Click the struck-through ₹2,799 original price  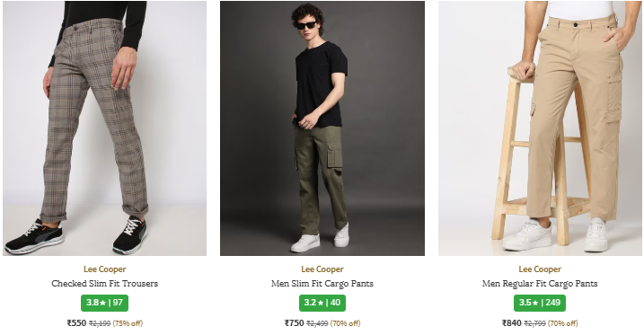[535, 323]
